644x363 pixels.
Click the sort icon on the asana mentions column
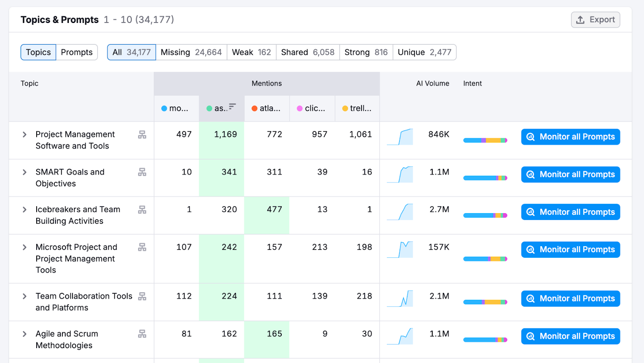233,107
